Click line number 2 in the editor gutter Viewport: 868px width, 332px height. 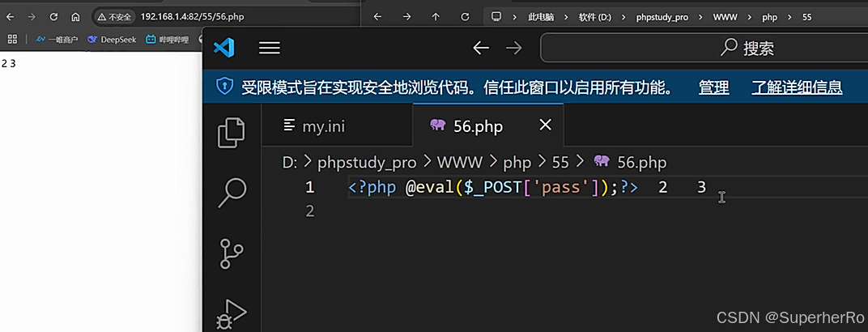point(309,211)
